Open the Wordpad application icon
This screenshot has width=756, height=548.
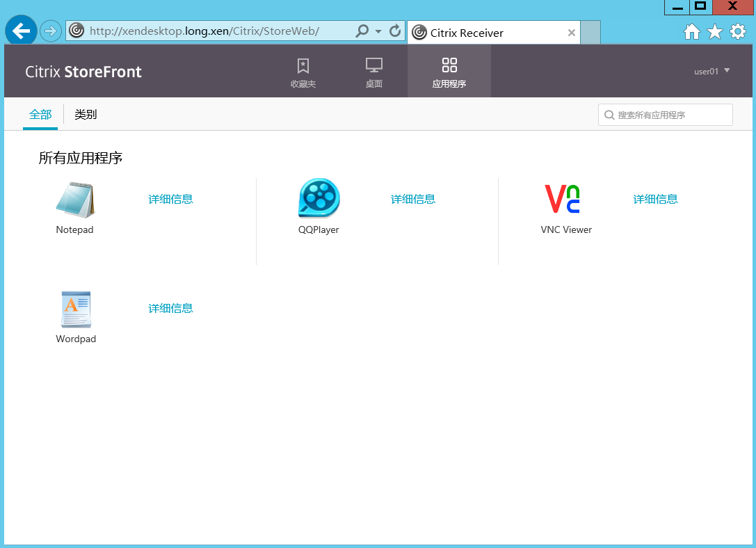[77, 309]
